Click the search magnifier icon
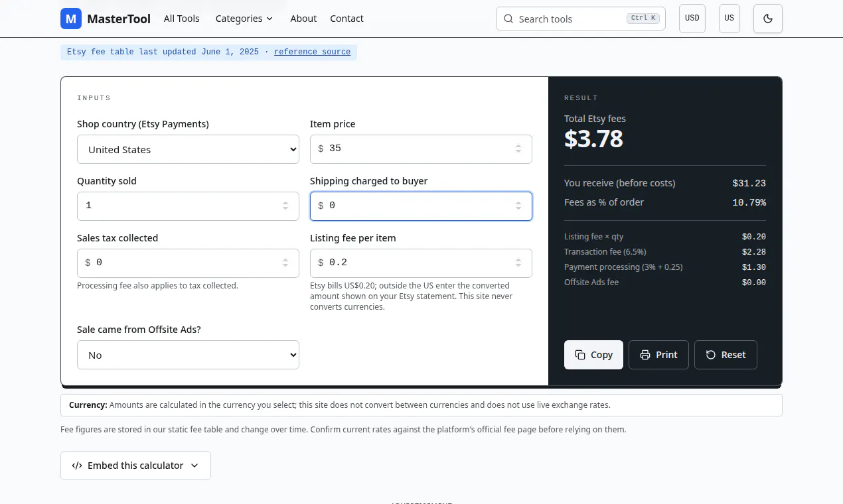This screenshot has width=843, height=504. pos(508,19)
